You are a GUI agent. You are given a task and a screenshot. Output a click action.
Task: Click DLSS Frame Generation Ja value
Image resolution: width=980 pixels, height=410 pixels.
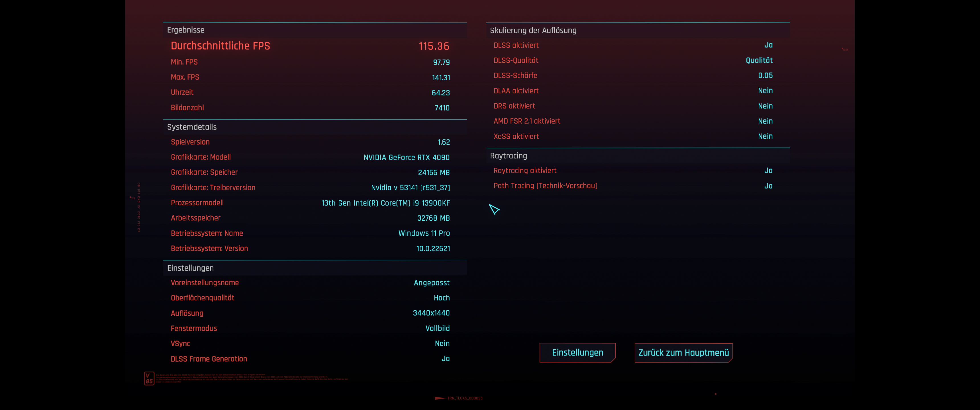[445, 359]
